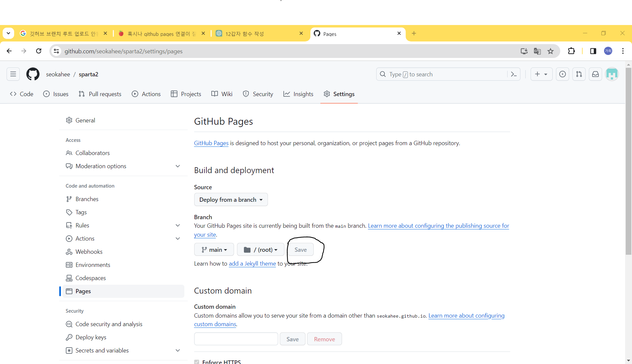Open Deploy keys settings

[x=123, y=337]
